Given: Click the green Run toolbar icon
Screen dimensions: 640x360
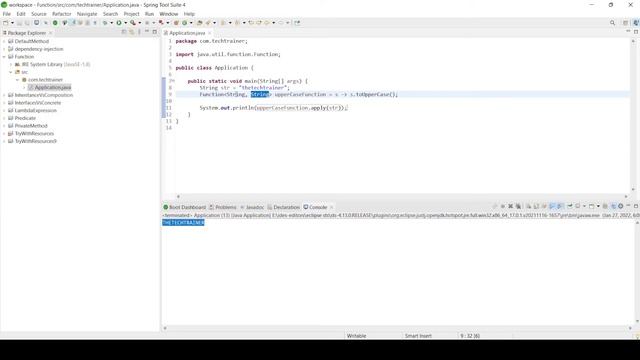Looking at the screenshot, I should pyautogui.click(x=119, y=23).
